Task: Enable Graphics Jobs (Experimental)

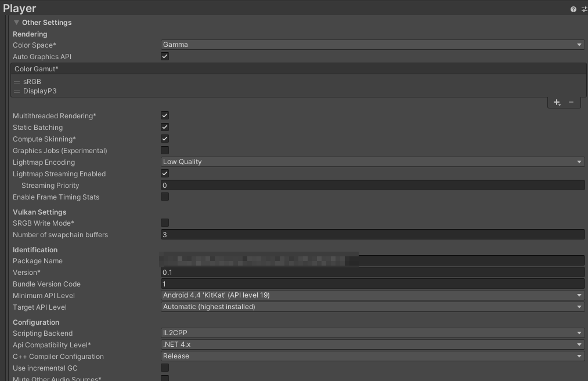Action: 165,150
